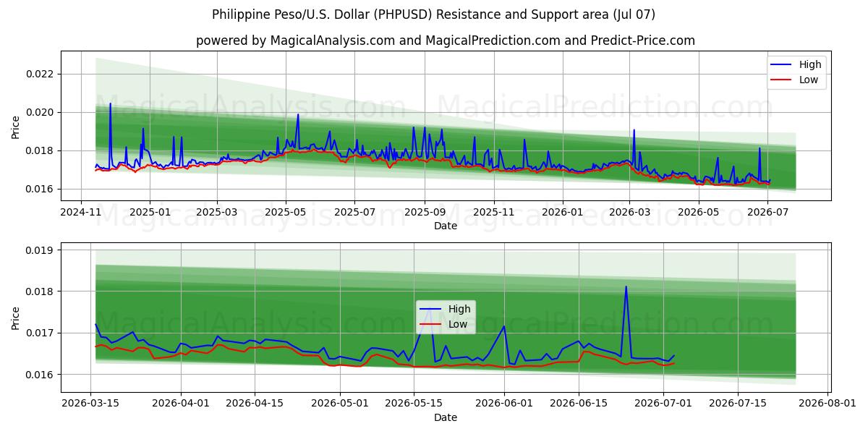Screen dimensions: 868x434
Task: Click the 2026-06-15 date tick on bottom chart
Action: [x=579, y=404]
